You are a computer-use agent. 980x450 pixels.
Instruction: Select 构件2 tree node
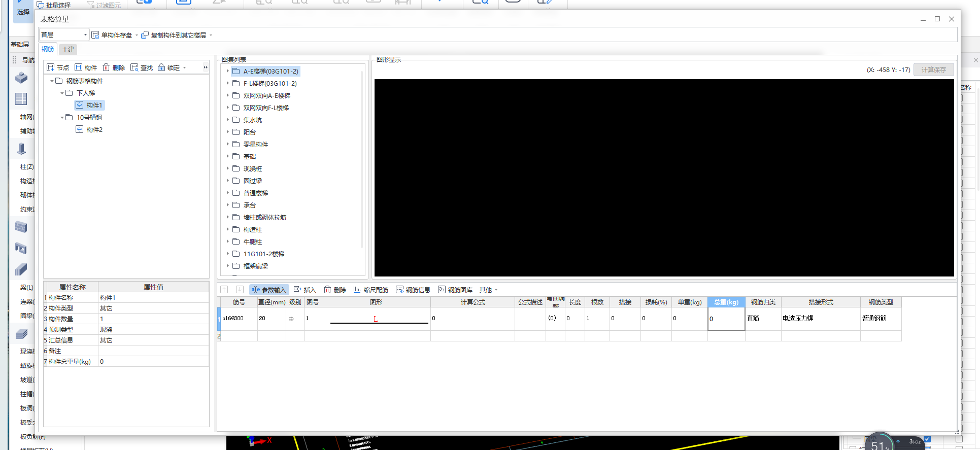click(x=89, y=129)
